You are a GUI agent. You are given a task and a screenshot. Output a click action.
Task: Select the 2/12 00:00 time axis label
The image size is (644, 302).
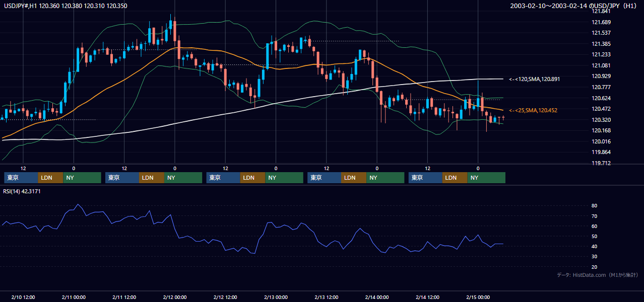[x=175, y=297]
